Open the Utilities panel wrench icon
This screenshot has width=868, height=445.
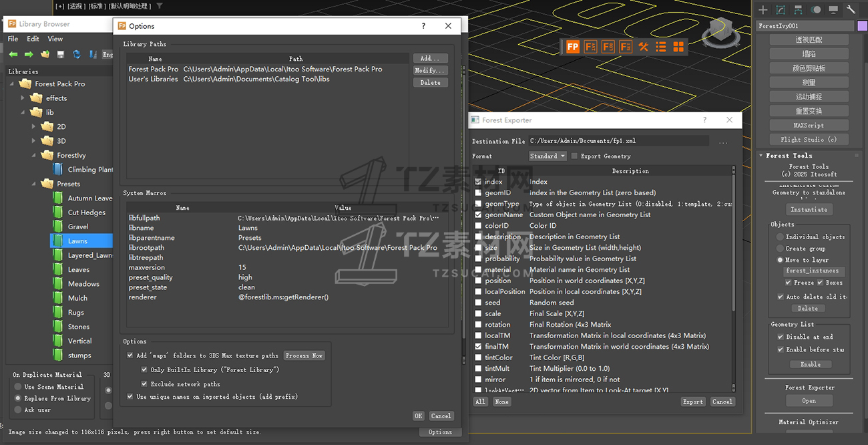(851, 10)
